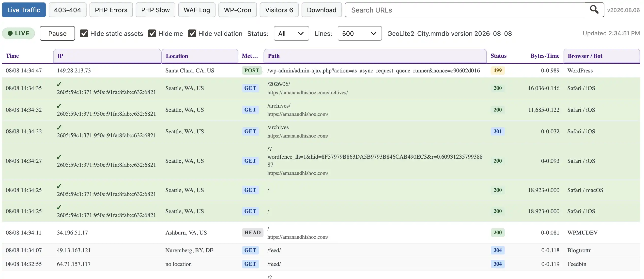Click 304 status badge on Blogtrottr row
644x279 pixels.
click(x=497, y=250)
